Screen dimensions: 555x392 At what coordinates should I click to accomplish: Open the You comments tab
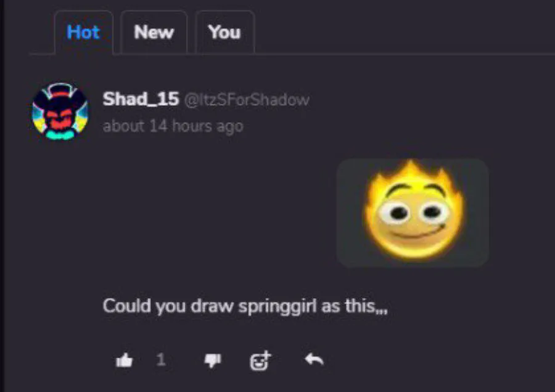click(224, 32)
